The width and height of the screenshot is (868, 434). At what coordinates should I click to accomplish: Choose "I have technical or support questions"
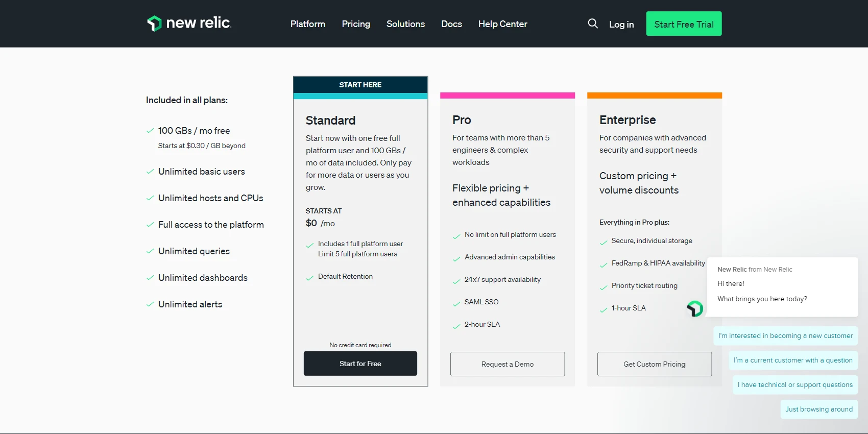point(795,385)
